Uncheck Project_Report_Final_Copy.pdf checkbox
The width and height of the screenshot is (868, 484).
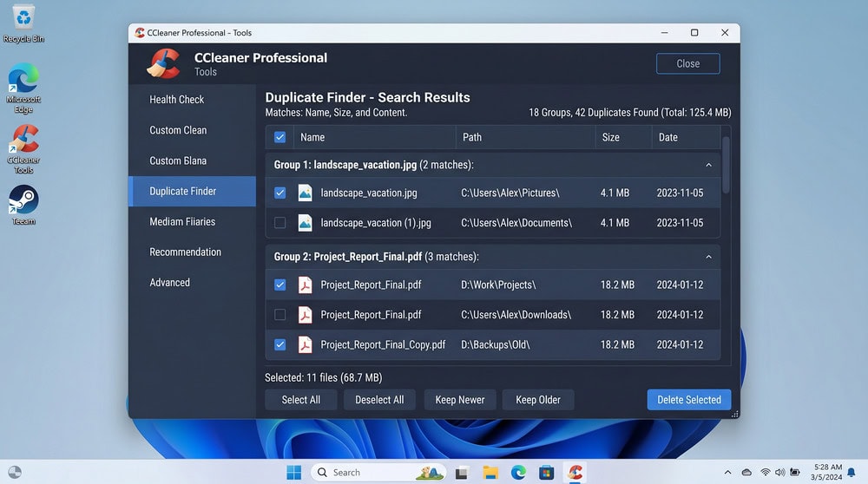(280, 344)
